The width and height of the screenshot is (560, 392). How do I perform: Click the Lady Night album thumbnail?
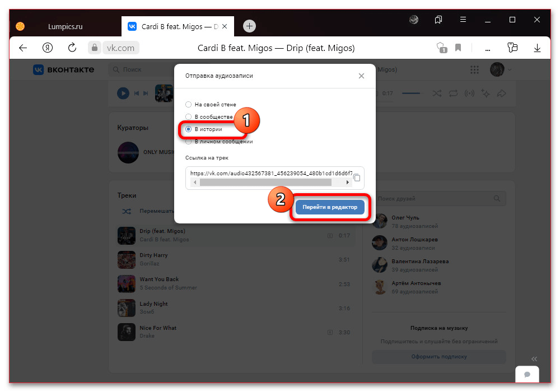(x=127, y=308)
